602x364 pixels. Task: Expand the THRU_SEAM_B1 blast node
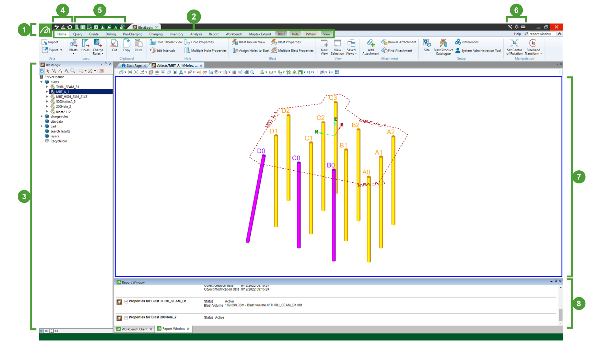coord(47,87)
